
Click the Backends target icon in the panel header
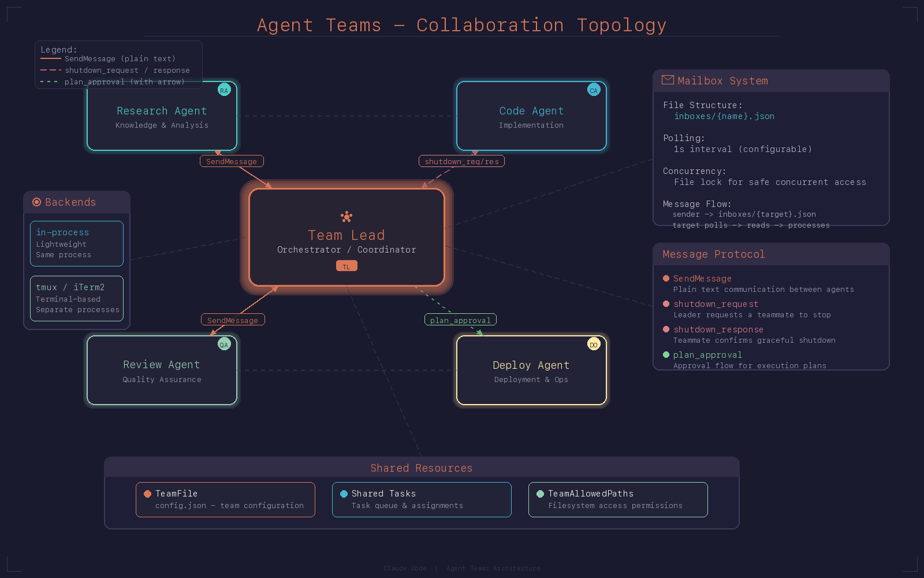(36, 202)
